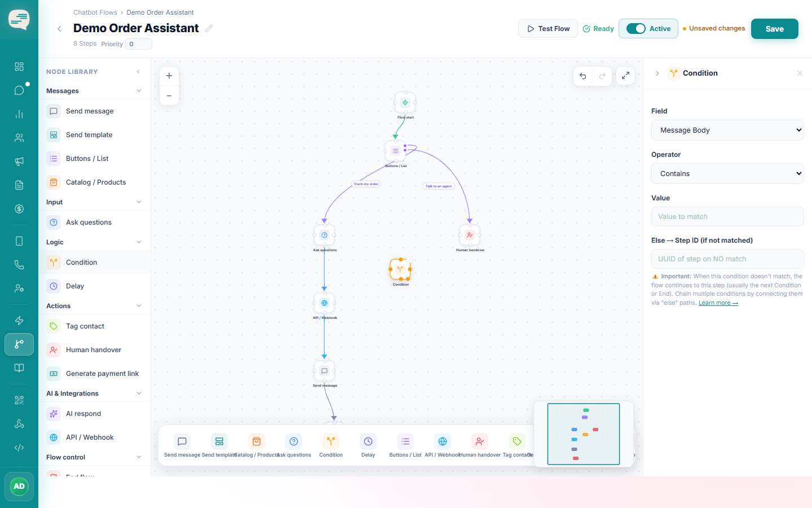
Task: Select the Human handover node on canvas
Action: point(470,235)
